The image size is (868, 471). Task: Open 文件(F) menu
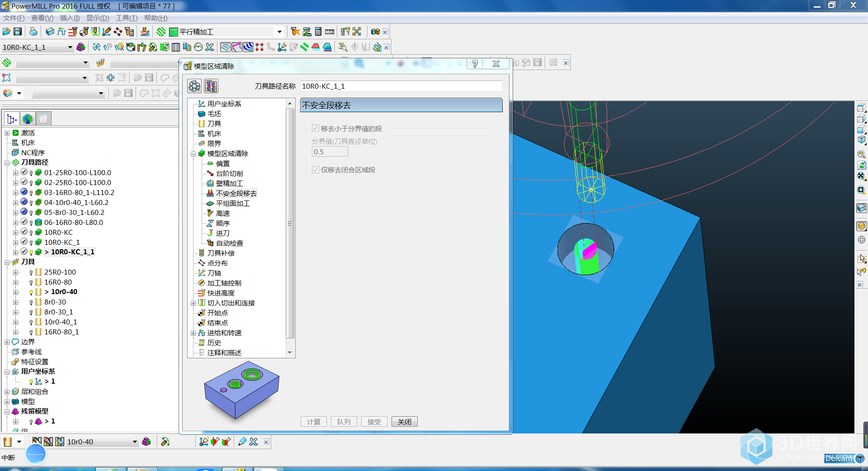14,18
